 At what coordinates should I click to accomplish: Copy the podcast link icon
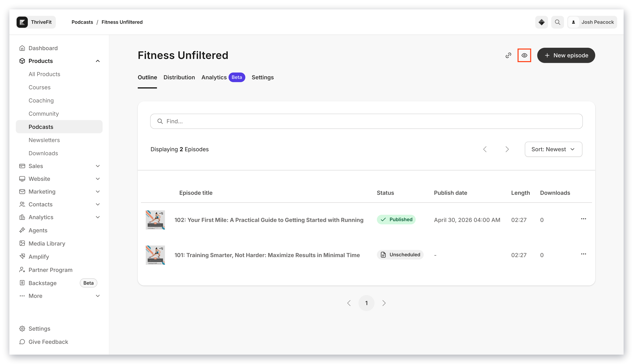[x=508, y=55]
